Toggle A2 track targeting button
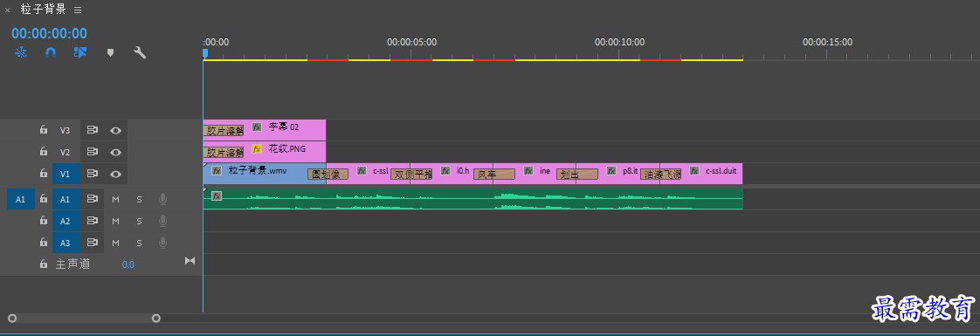This screenshot has width=980, height=336. [66, 221]
